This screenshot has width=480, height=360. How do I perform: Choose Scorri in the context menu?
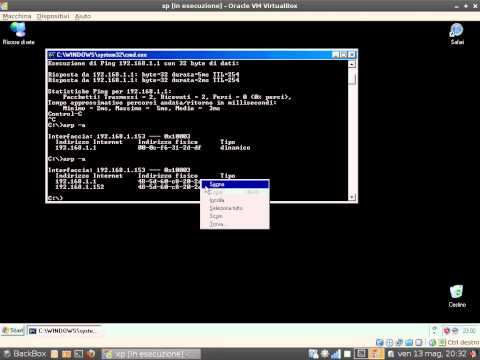(x=235, y=216)
